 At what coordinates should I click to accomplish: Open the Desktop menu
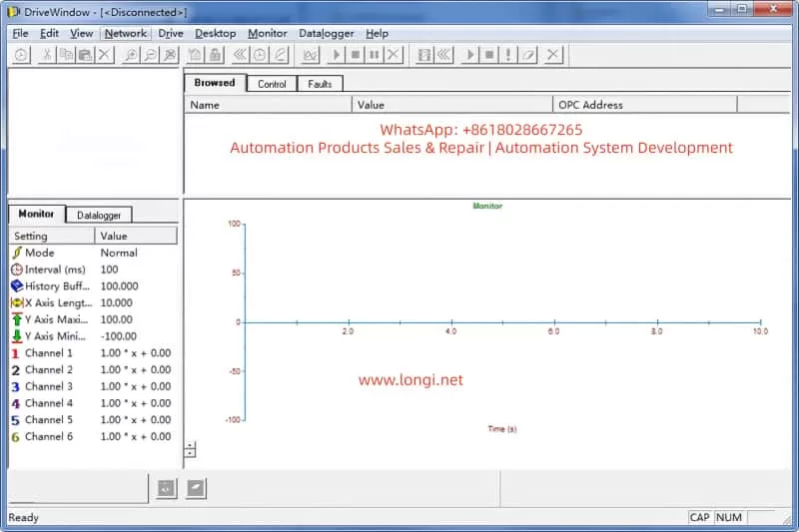[x=215, y=34]
